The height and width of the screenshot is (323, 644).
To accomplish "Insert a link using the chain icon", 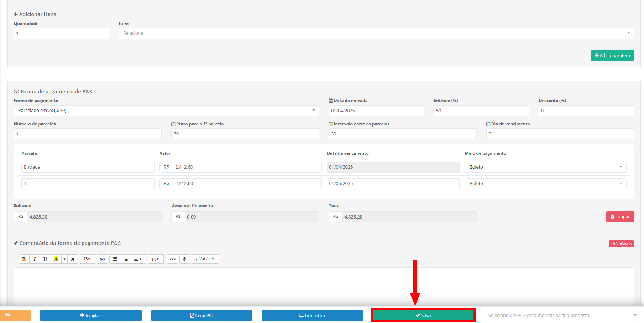I will click(102, 259).
